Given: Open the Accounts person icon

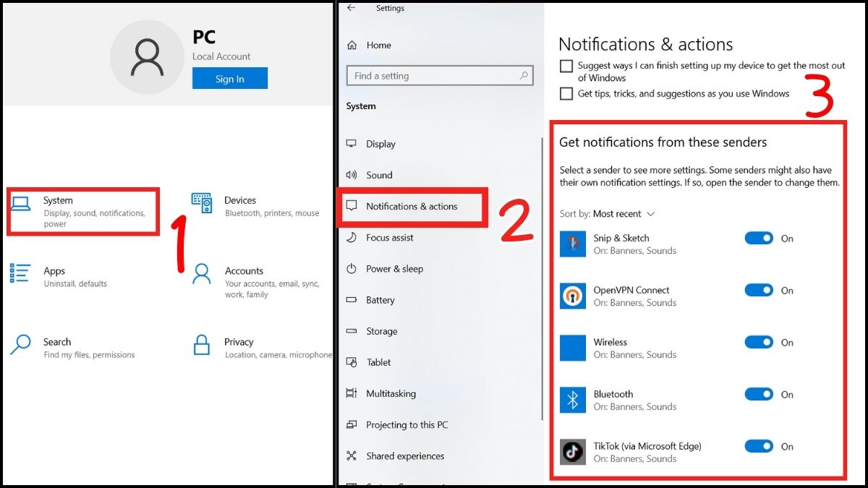Looking at the screenshot, I should click(202, 274).
